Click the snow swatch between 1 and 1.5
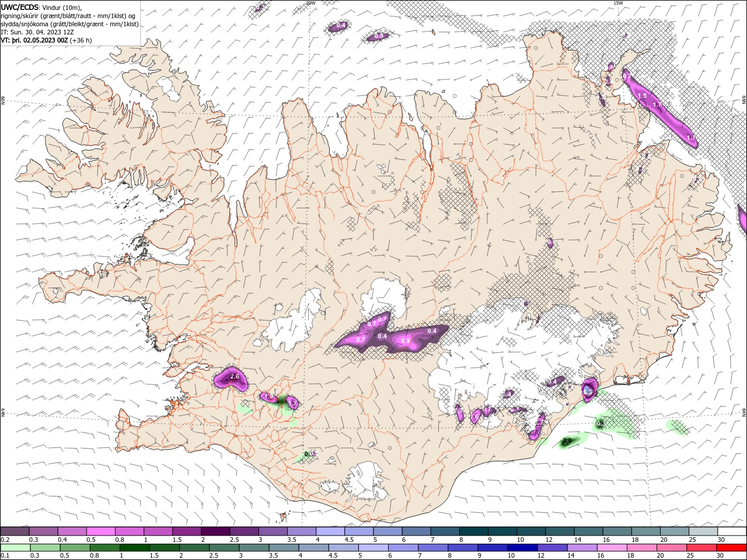 coord(158,531)
